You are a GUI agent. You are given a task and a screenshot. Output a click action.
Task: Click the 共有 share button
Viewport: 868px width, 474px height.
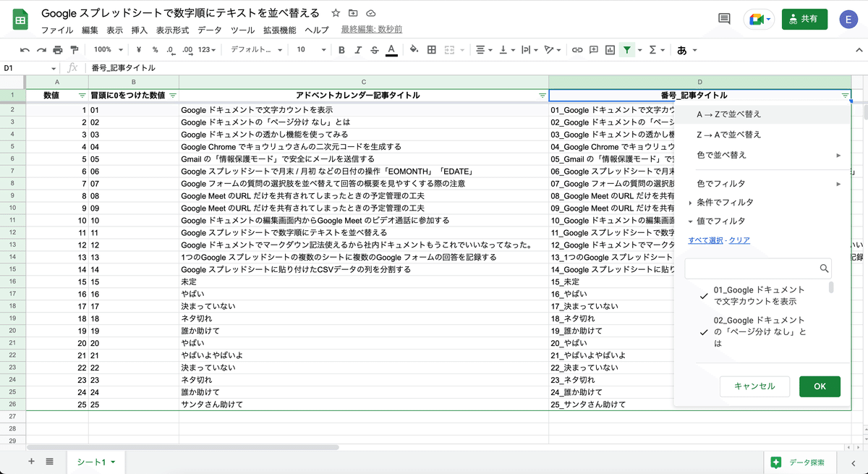[x=804, y=20]
